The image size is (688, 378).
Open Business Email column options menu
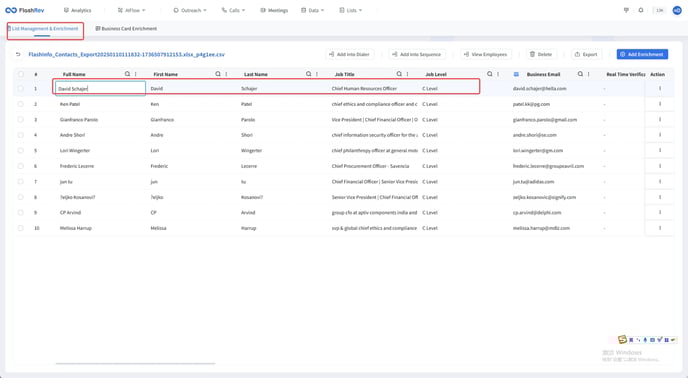pos(589,74)
